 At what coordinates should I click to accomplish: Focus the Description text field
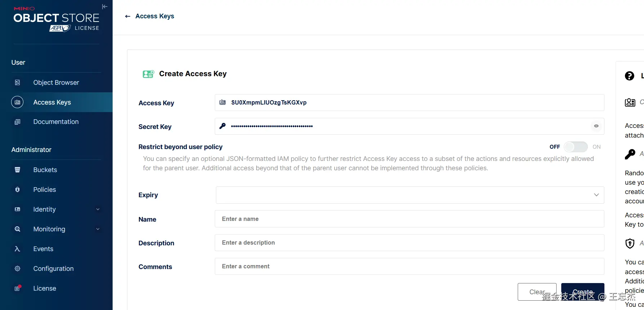[x=409, y=243]
